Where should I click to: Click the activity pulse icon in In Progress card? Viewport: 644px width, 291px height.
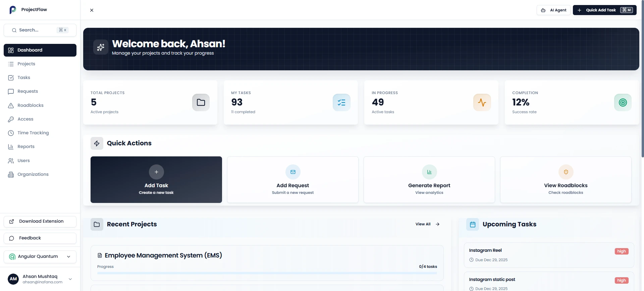[482, 102]
